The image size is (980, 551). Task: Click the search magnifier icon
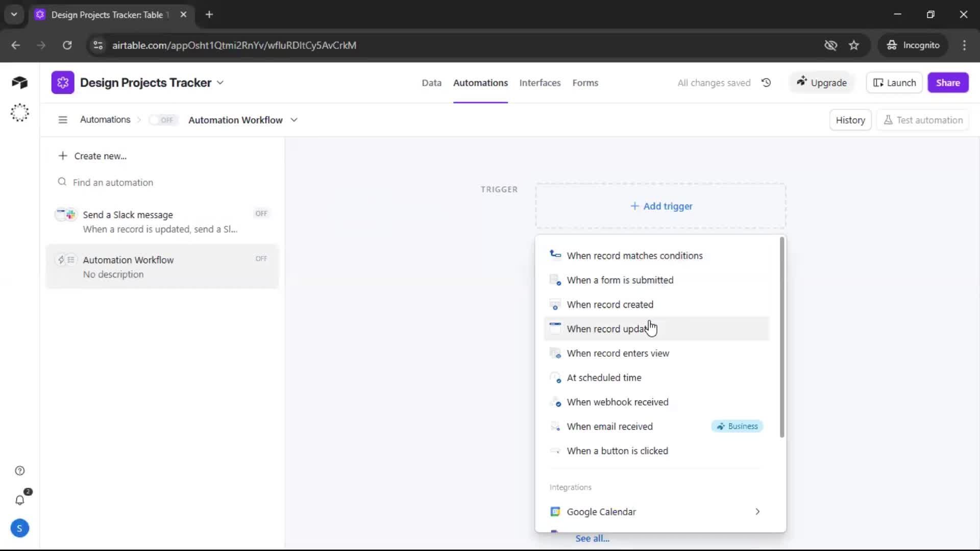click(x=62, y=182)
